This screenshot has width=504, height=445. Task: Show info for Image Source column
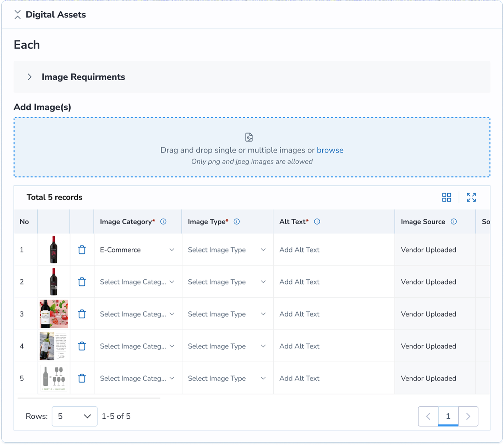click(x=454, y=221)
